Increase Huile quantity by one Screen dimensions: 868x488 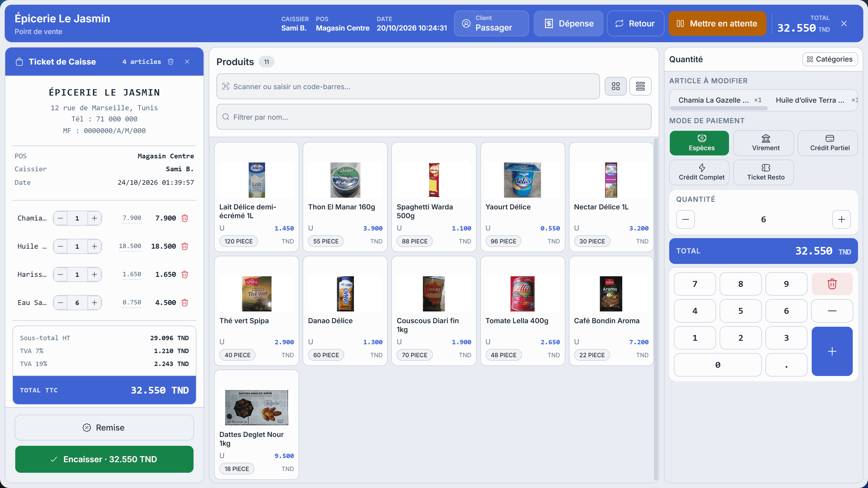point(94,246)
